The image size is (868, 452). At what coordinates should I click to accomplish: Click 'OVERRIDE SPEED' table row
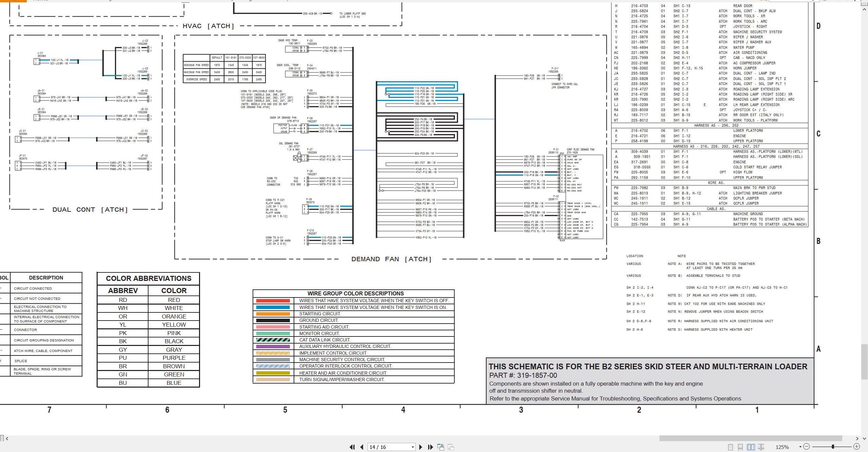pyautogui.click(x=224, y=79)
